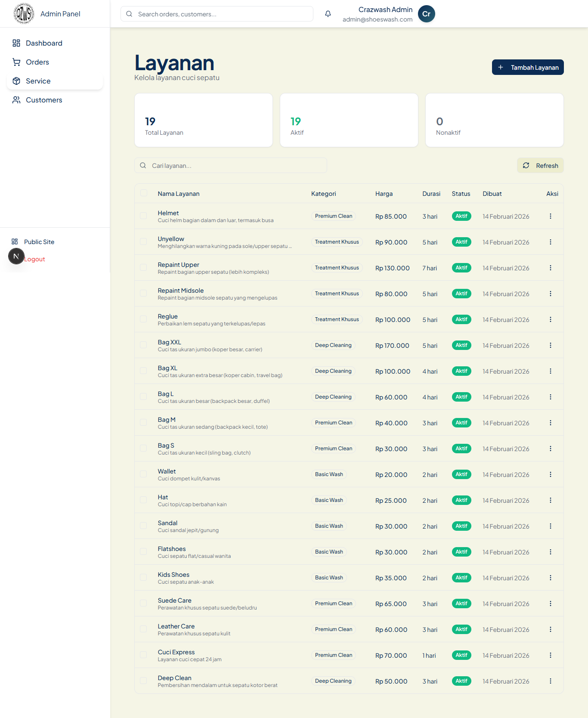This screenshot has height=718, width=588.
Task: Open actions menu for Helmet row
Action: click(x=551, y=216)
